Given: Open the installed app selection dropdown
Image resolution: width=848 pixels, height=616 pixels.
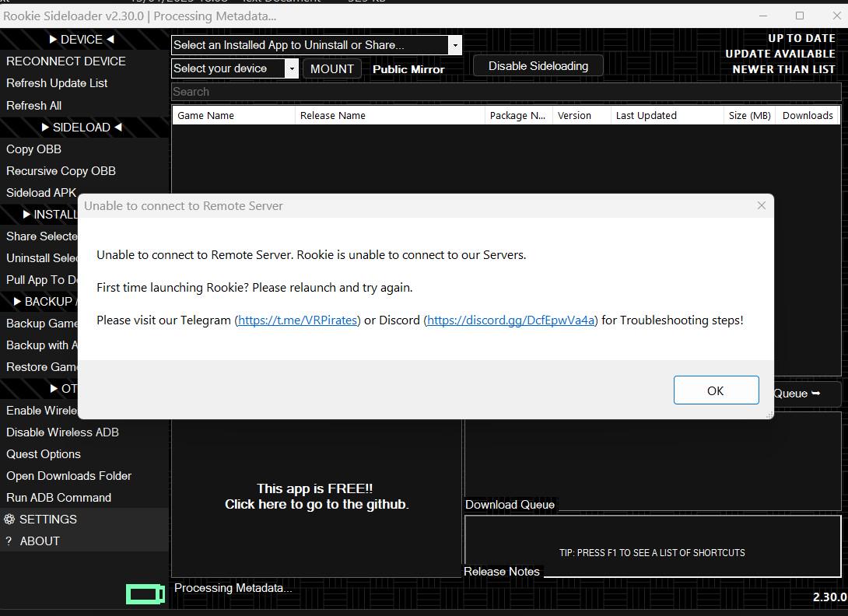Looking at the screenshot, I should pos(454,44).
